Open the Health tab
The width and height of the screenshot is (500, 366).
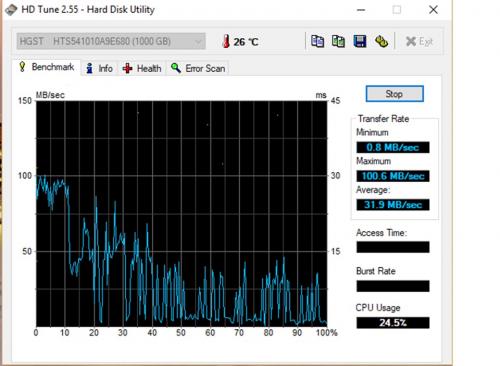click(142, 68)
